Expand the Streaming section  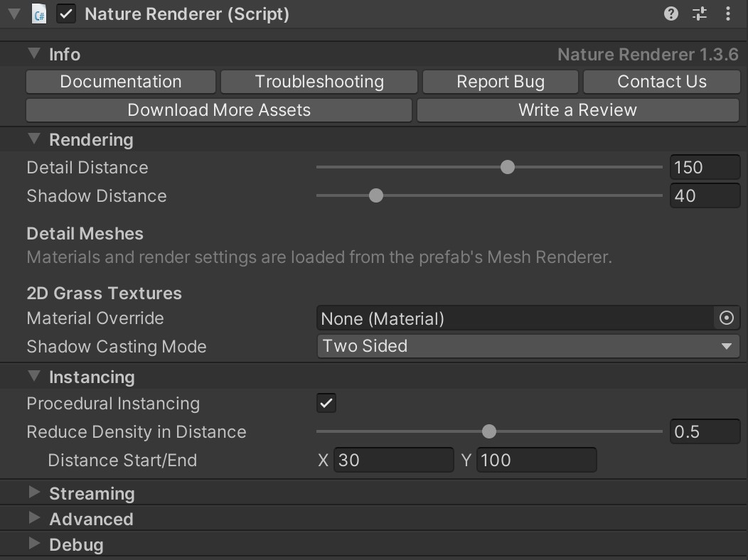(33, 493)
